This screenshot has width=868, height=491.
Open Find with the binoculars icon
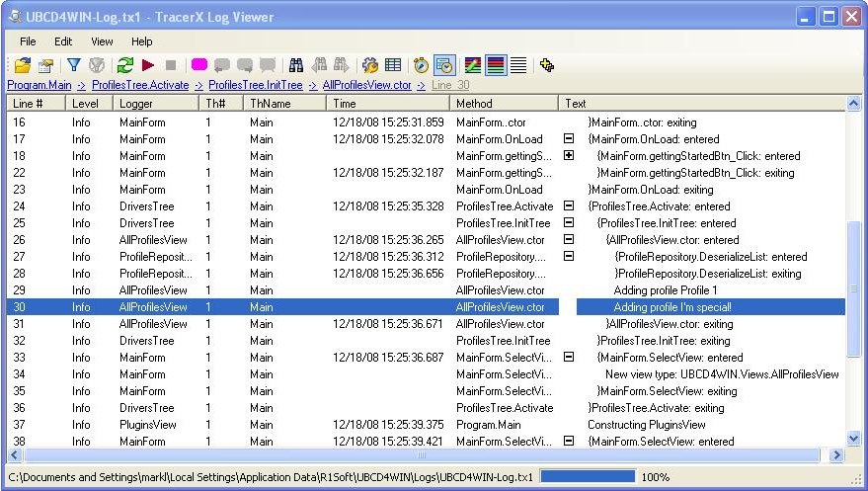(x=296, y=65)
